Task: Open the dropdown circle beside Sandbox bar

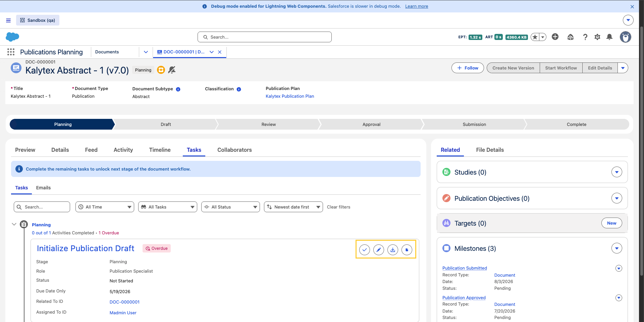Action: [x=628, y=20]
